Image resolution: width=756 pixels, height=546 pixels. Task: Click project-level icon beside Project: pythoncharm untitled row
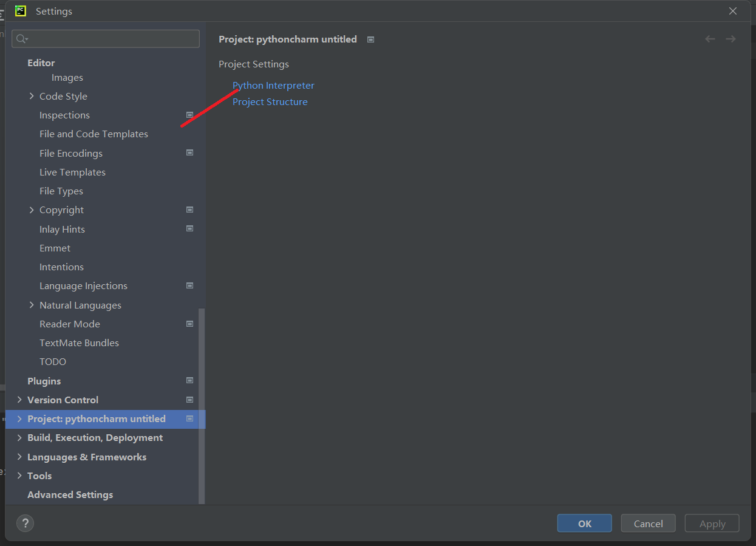coord(189,418)
